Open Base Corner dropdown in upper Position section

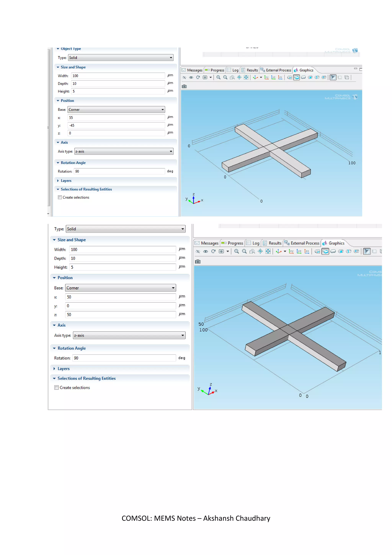pos(116,109)
